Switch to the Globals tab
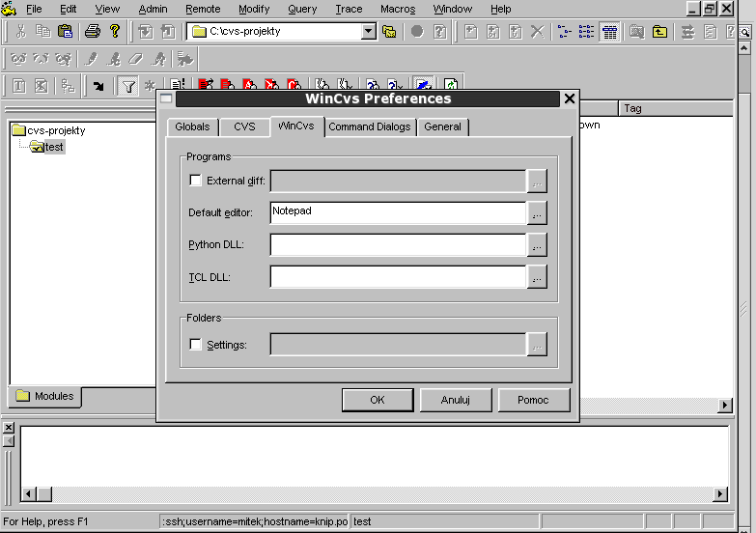Screen dimensions: 756x533 (192, 126)
